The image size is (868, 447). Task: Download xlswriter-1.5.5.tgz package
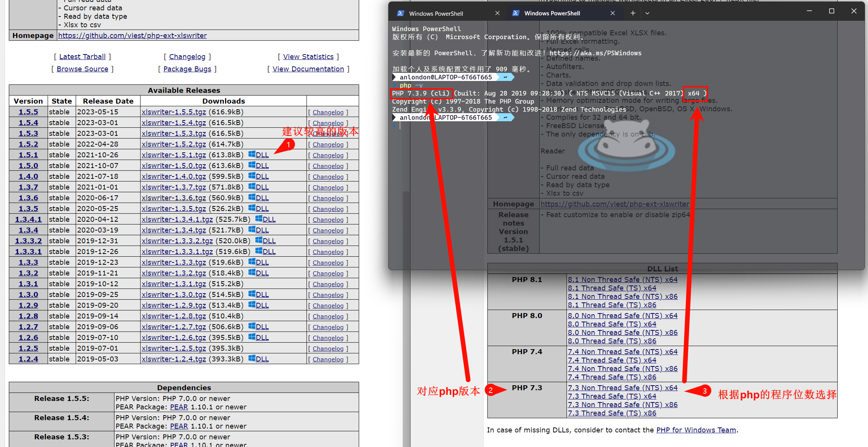(174, 112)
